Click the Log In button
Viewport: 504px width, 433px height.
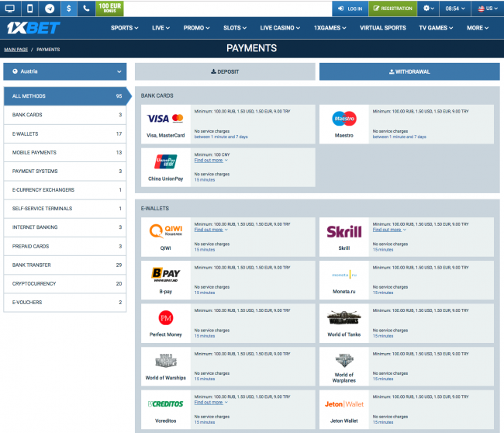point(350,9)
